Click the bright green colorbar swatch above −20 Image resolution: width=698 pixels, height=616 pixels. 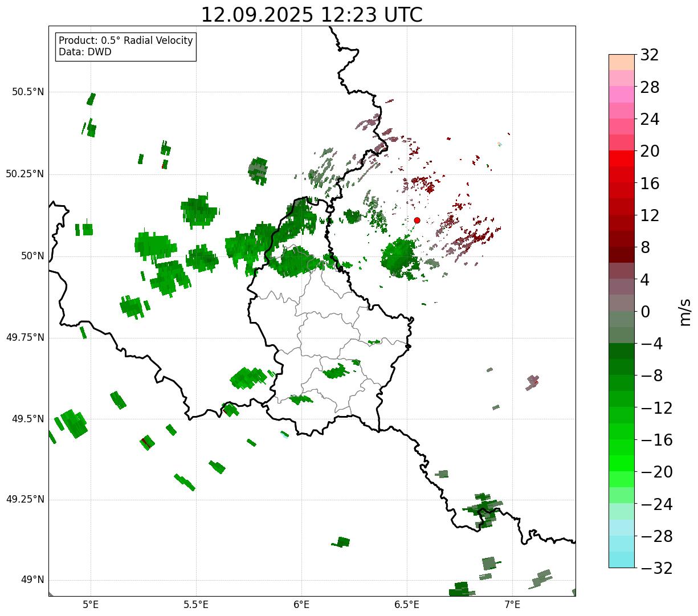point(622,463)
